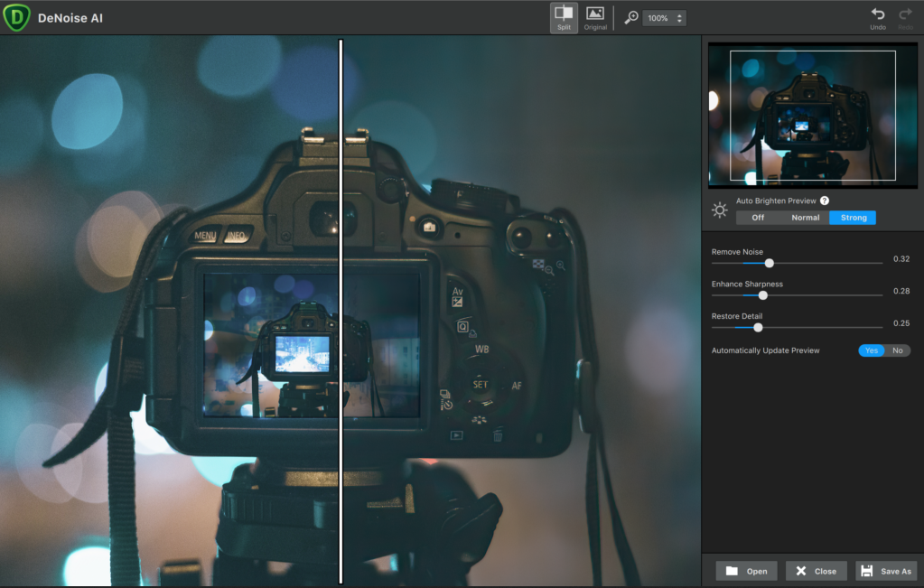Image resolution: width=924 pixels, height=588 pixels.
Task: Click the Remove Noise slider handle
Action: 769,264
